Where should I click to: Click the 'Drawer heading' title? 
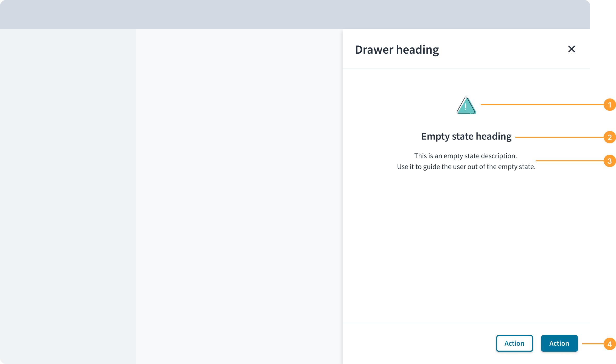click(397, 50)
